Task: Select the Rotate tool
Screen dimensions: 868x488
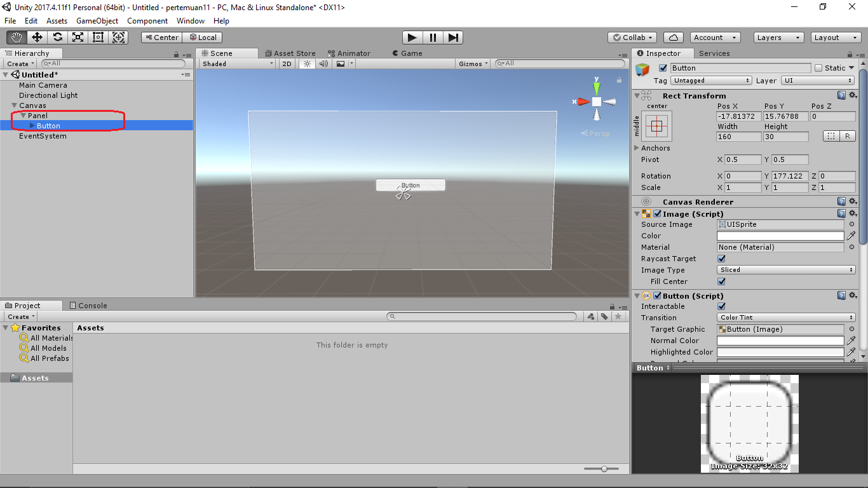Action: coord(57,37)
